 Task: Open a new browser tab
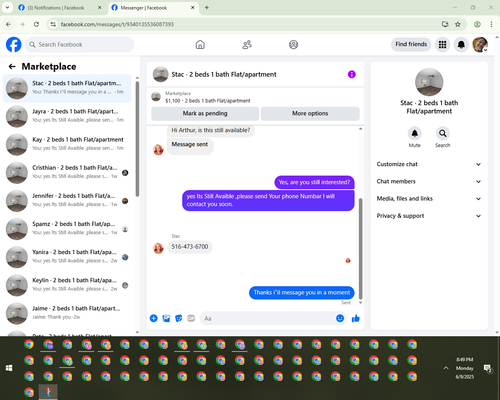coord(207,8)
